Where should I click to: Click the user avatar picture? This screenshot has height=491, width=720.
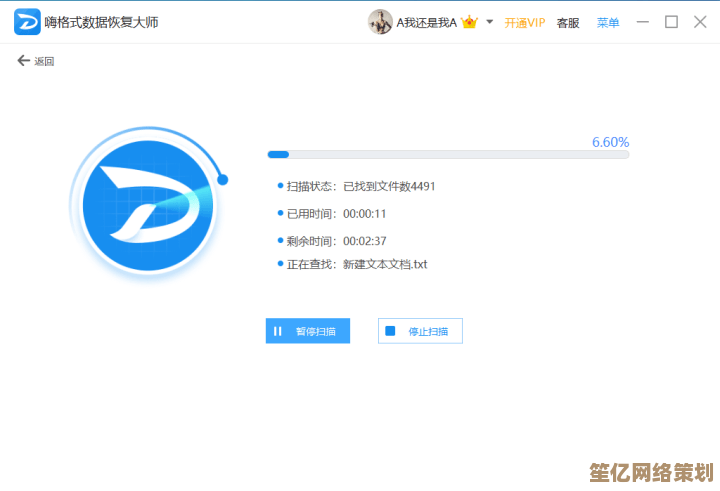(x=380, y=22)
